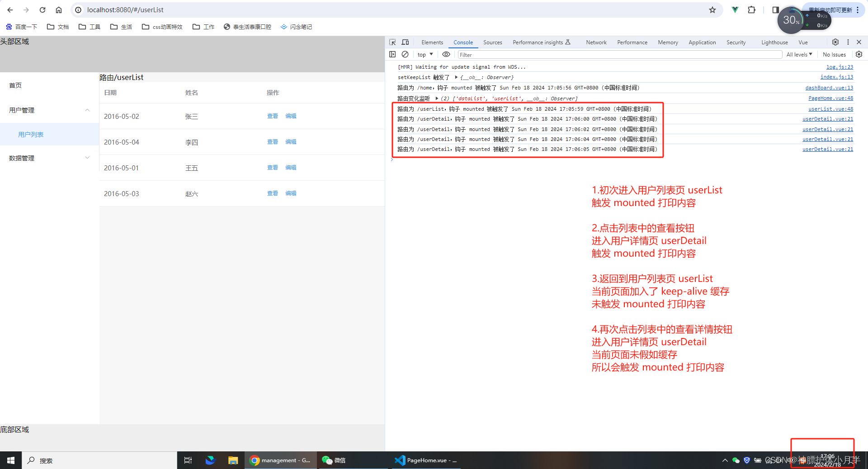Bookmark this page with star icon
Screen dimensions: 868x469
pos(712,10)
